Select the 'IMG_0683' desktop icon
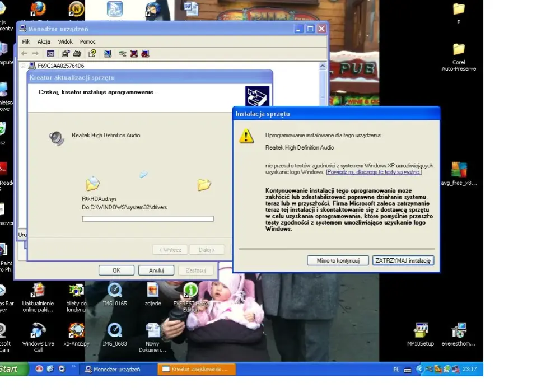The width and height of the screenshot is (560, 392). [x=115, y=334]
